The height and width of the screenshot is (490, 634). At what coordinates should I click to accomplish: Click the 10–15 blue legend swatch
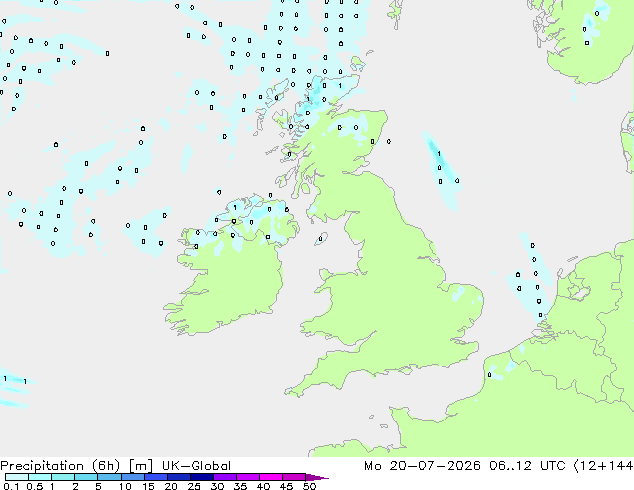coord(133,477)
